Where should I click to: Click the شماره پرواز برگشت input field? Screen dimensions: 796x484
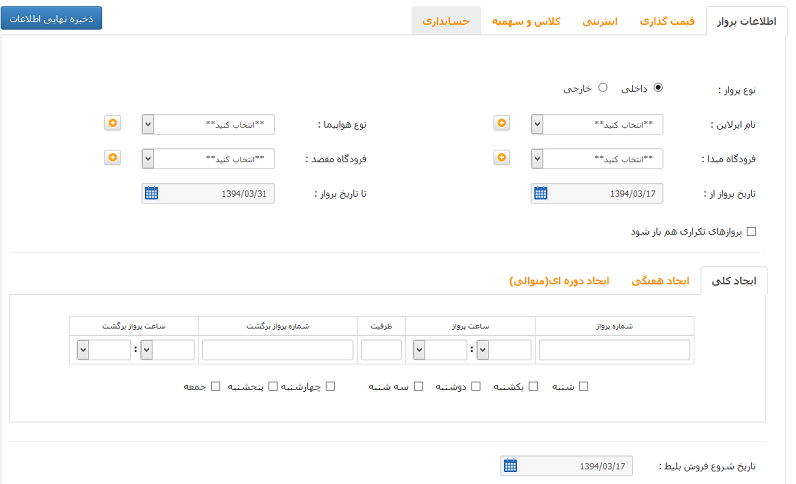point(277,350)
